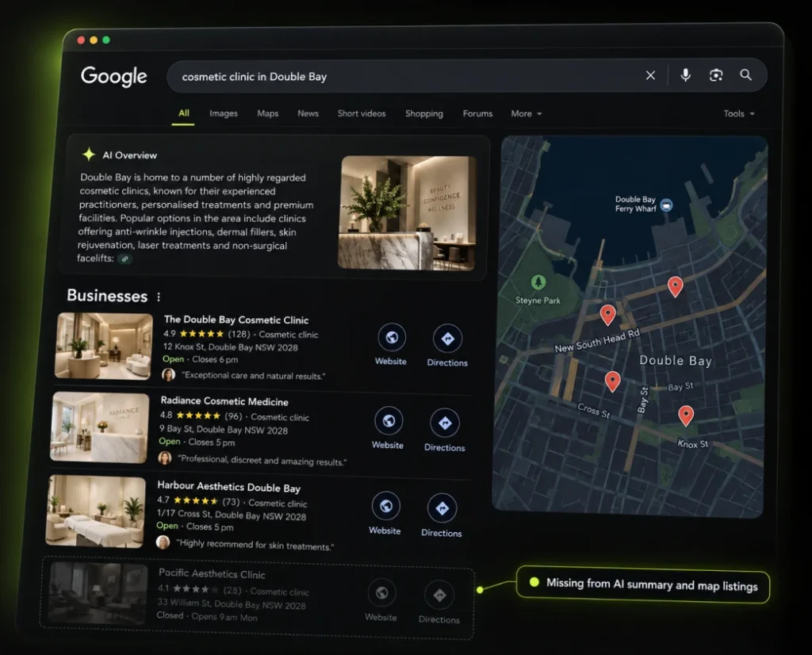Viewport: 812px width, 655px height.
Task: Open Website icon for The Double Bay Cosmetic Clinic
Action: (392, 338)
